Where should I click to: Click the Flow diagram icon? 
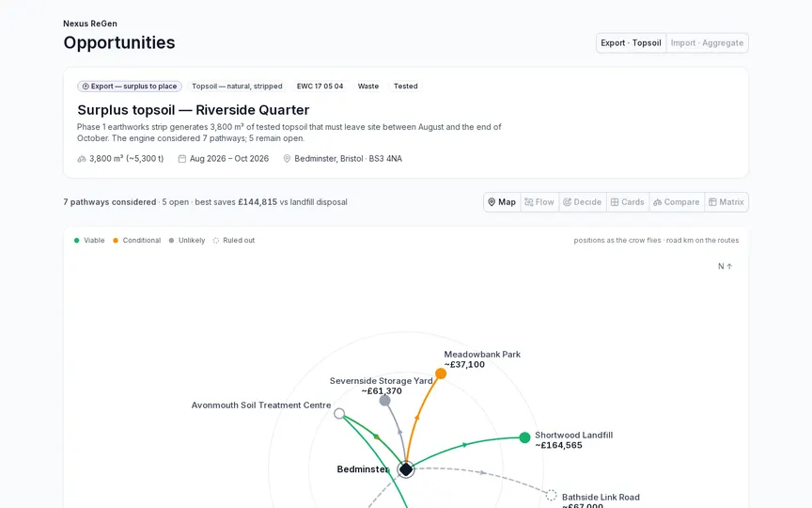click(x=529, y=202)
